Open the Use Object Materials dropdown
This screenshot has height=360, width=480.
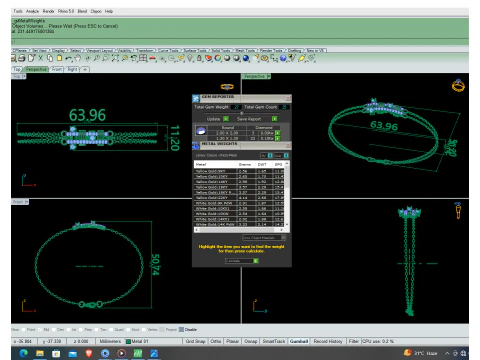pos(264,238)
